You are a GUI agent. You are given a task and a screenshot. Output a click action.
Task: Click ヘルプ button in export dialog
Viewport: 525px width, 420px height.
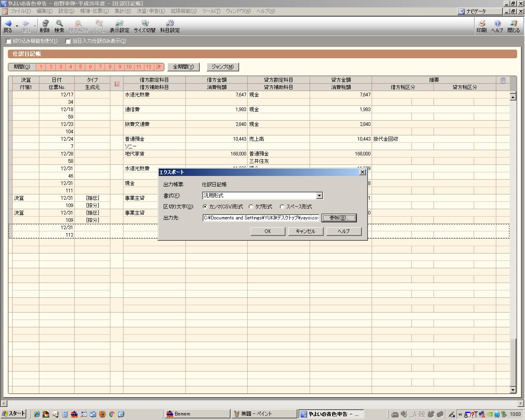pos(344,231)
